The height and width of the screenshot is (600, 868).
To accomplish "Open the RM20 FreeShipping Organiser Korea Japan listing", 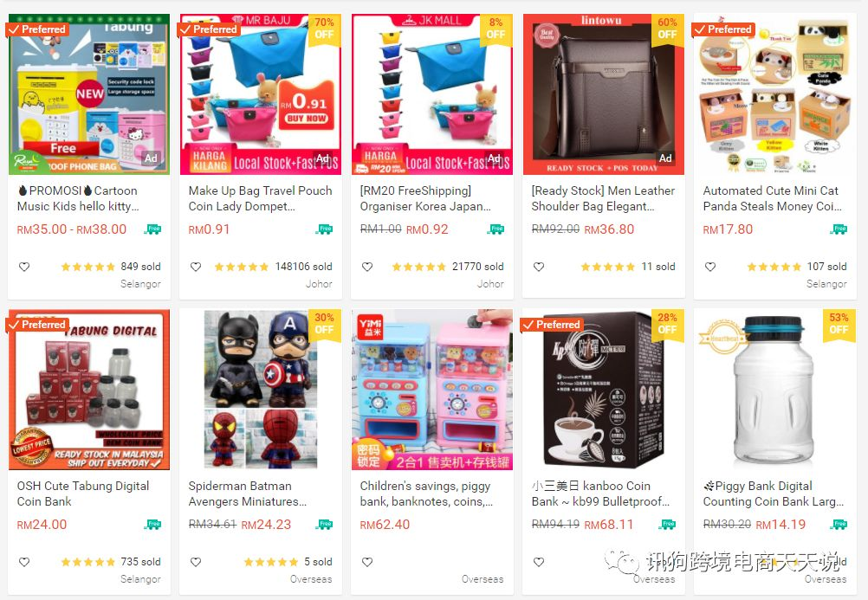I will click(x=425, y=198).
